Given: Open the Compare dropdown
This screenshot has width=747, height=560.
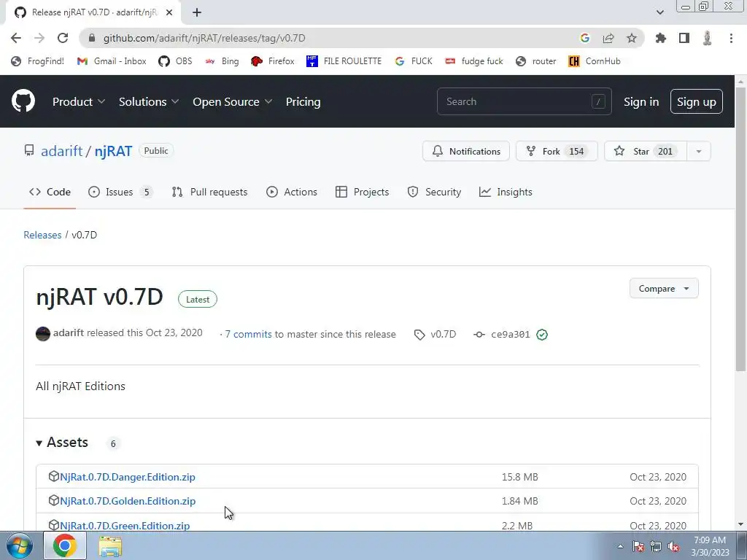Looking at the screenshot, I should [x=664, y=289].
